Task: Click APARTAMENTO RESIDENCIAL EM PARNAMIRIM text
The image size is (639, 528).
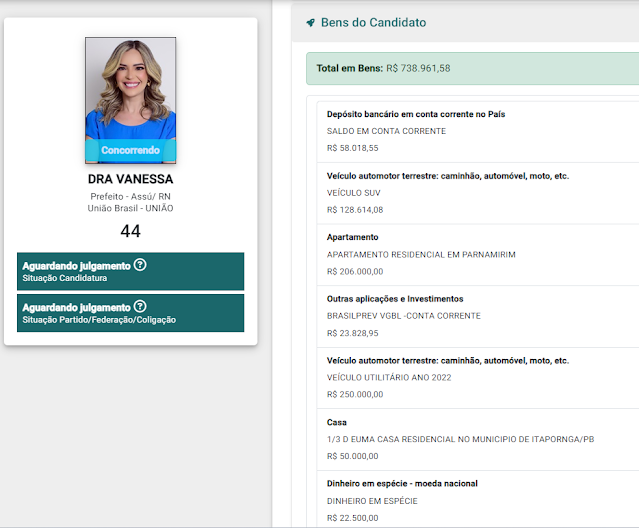Action: point(421,255)
